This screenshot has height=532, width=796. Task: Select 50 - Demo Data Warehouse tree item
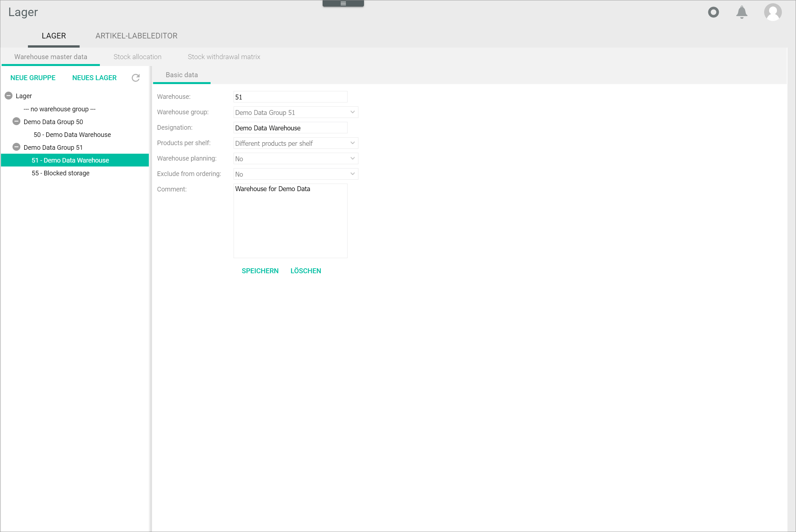coord(72,135)
